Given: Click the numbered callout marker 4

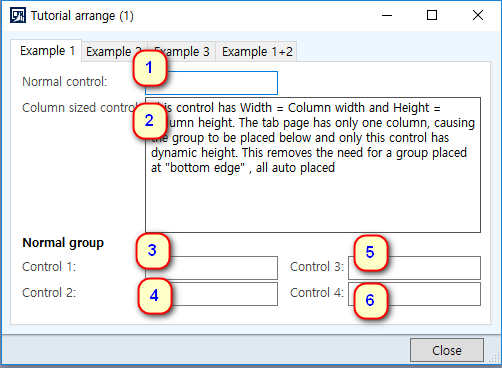Looking at the screenshot, I should point(155,296).
